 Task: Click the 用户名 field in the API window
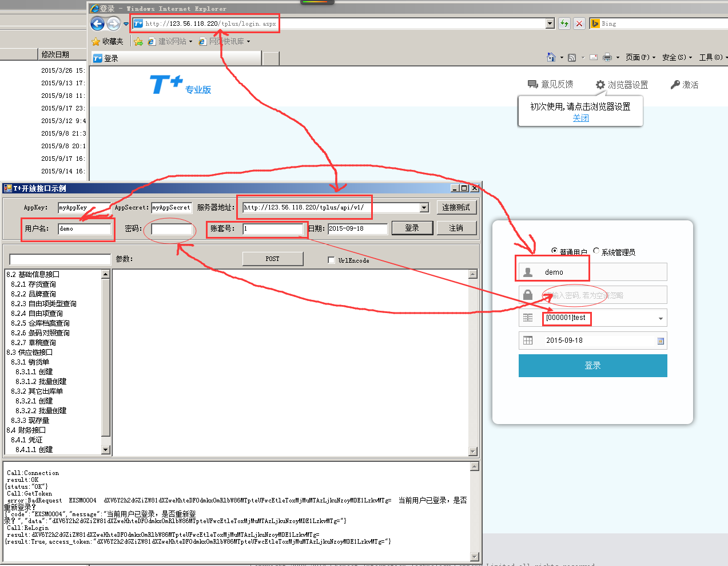[x=85, y=229]
